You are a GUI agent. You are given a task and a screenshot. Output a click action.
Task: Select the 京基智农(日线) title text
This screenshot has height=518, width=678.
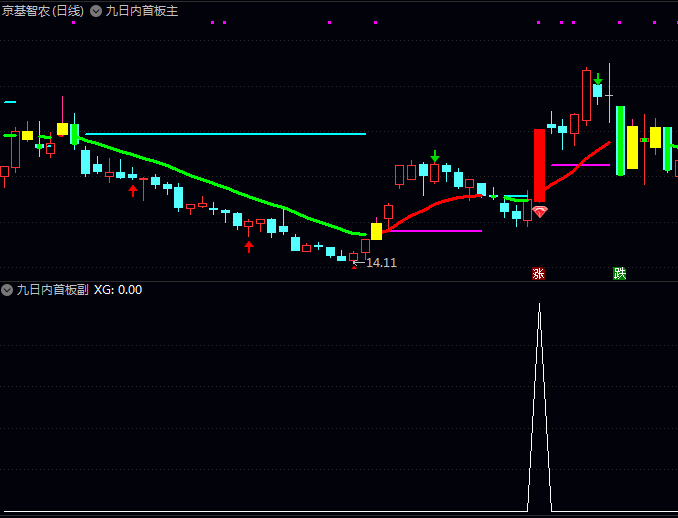(x=43, y=11)
